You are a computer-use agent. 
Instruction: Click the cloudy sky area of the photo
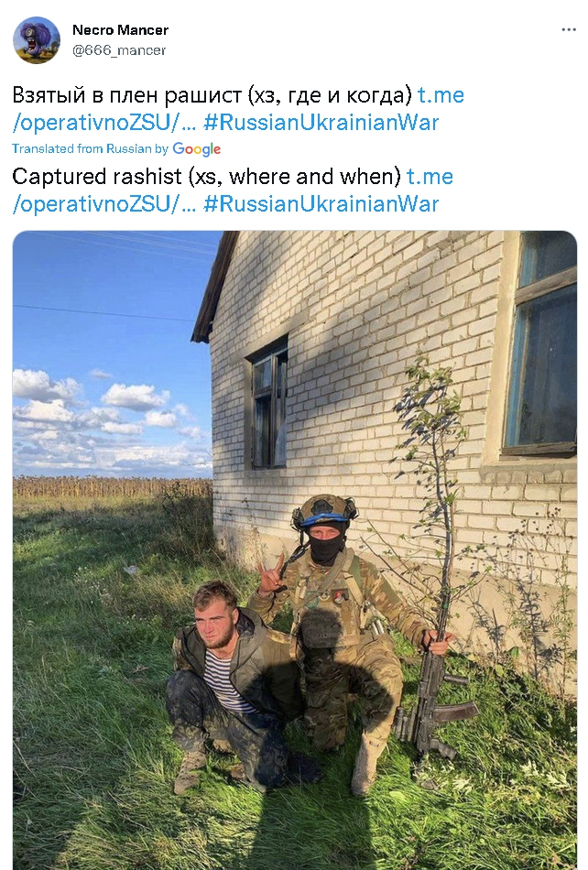pos(111,355)
